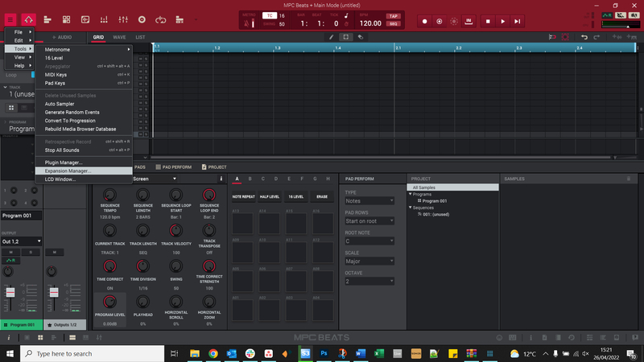Click the NOTE REPEAT button

pos(243,196)
